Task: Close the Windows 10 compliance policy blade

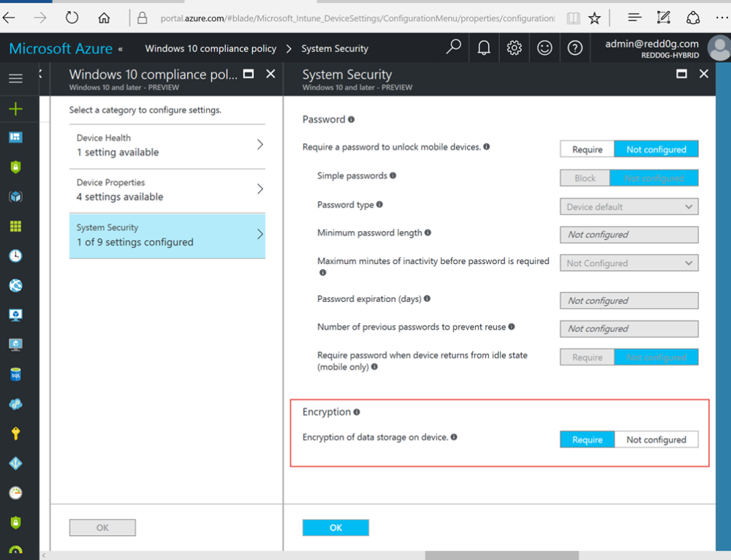Action: click(270, 74)
